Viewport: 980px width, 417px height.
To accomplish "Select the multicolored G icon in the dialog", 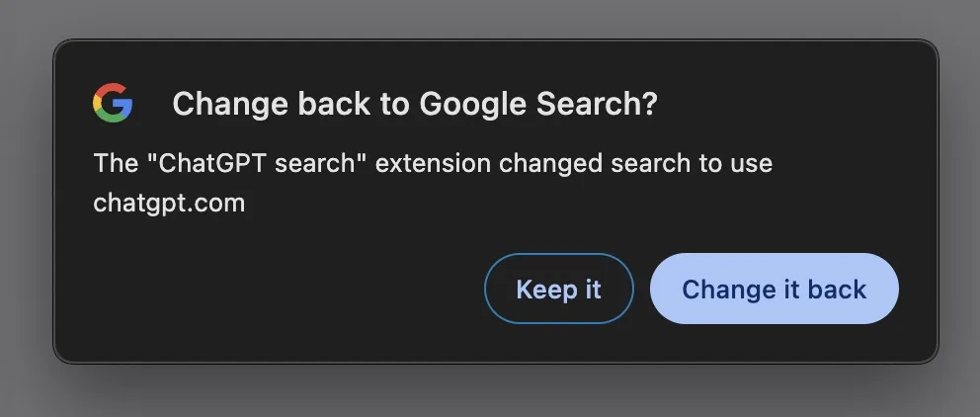I will tap(113, 103).
